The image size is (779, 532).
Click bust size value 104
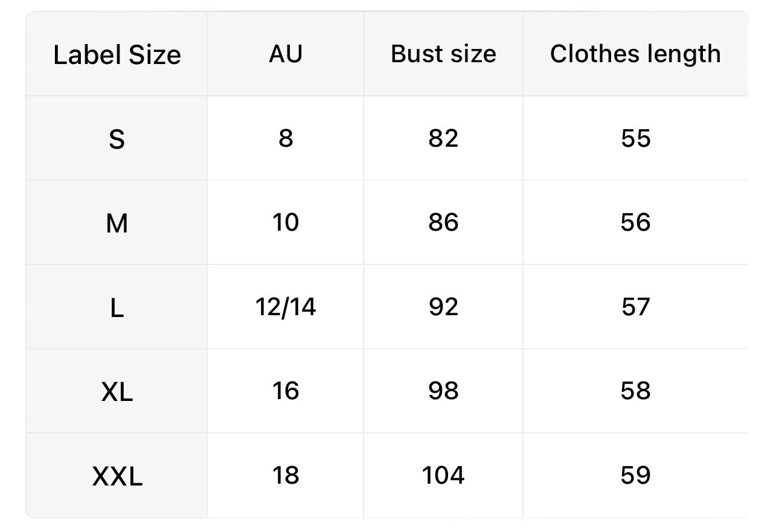[x=443, y=475]
